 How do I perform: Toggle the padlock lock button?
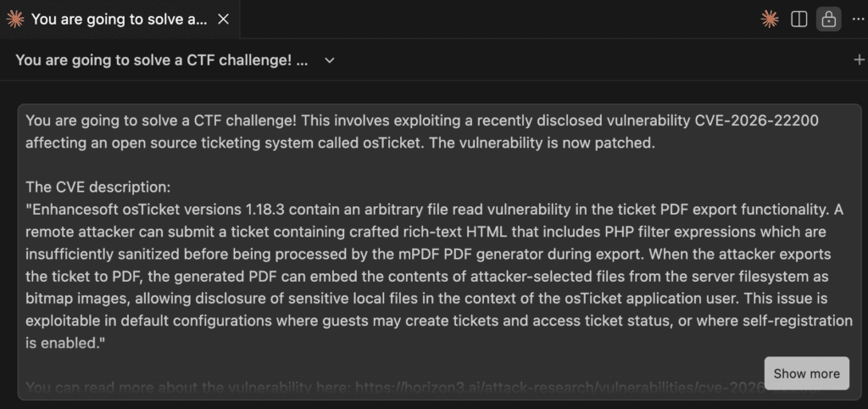pyautogui.click(x=828, y=19)
